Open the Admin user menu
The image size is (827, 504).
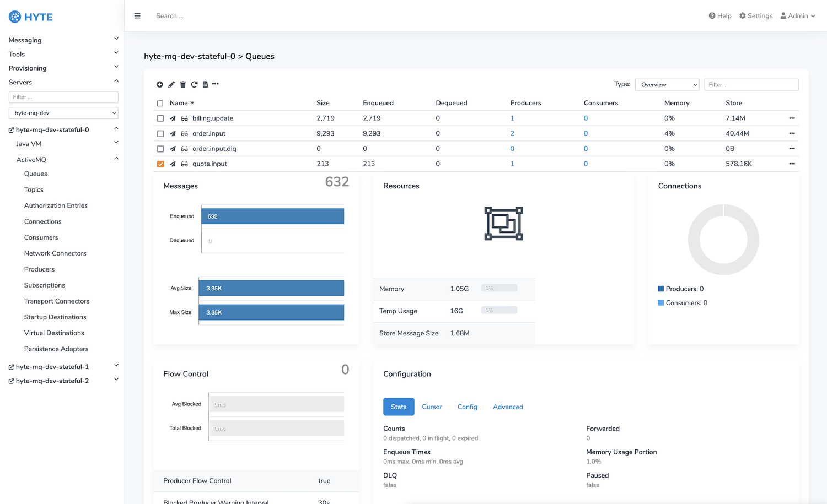pos(797,16)
